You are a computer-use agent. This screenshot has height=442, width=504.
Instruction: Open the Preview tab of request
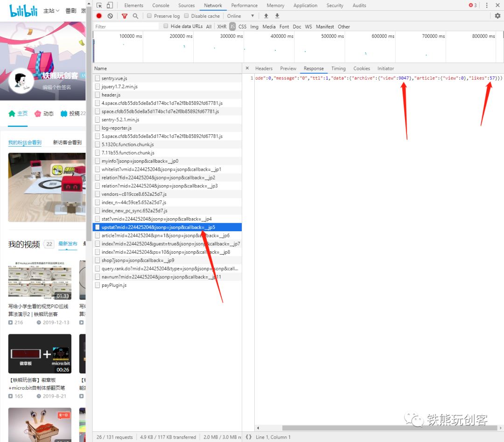pyautogui.click(x=288, y=69)
